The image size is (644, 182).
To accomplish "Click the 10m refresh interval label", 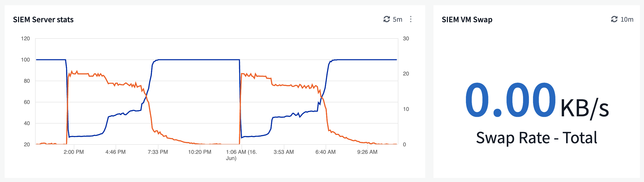I will [627, 19].
